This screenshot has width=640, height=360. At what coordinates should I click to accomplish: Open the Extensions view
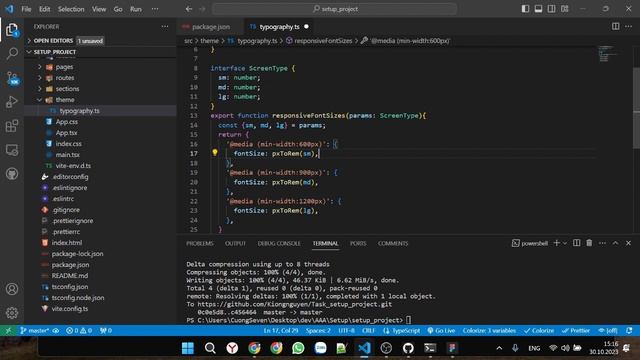tap(12, 126)
